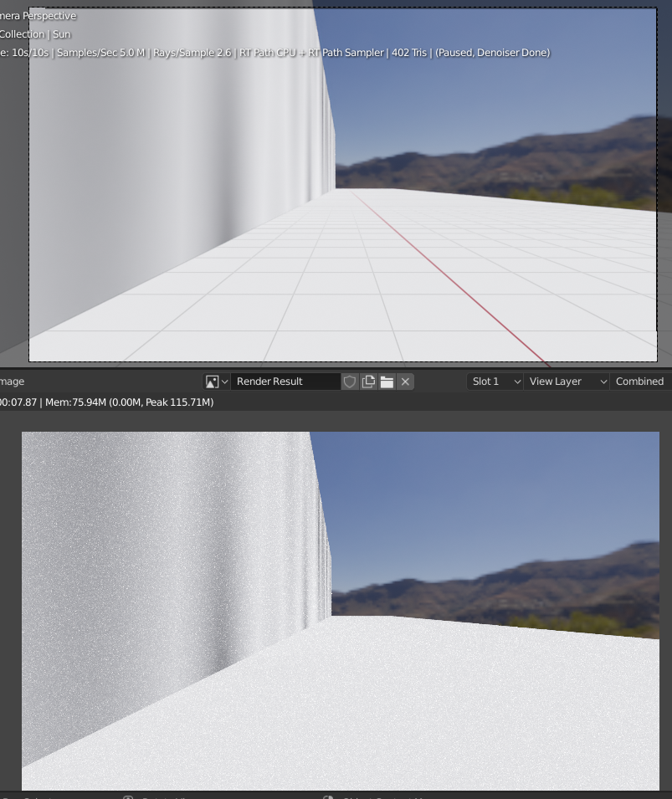
Task: Unlink Render Result with the X icon
Action: 405,382
